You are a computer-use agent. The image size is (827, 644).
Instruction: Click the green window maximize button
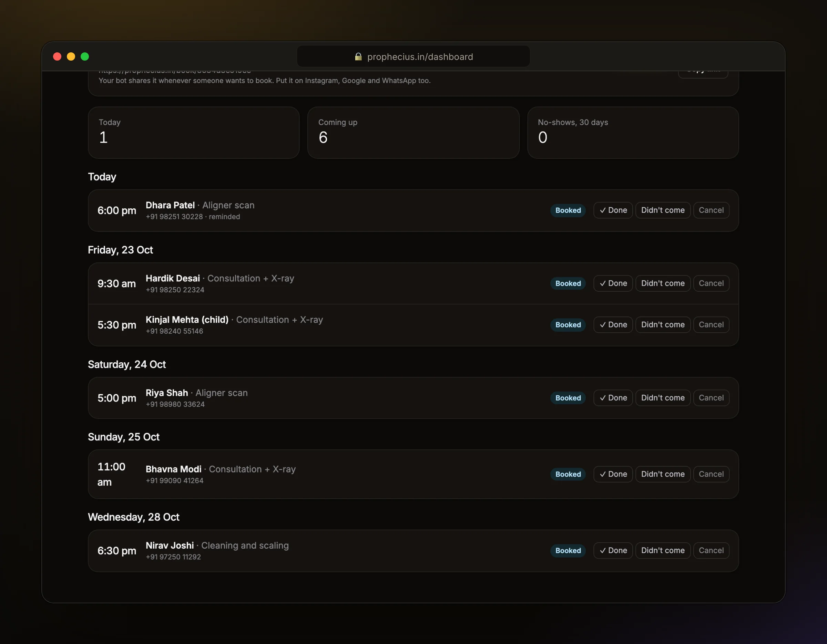pyautogui.click(x=85, y=57)
